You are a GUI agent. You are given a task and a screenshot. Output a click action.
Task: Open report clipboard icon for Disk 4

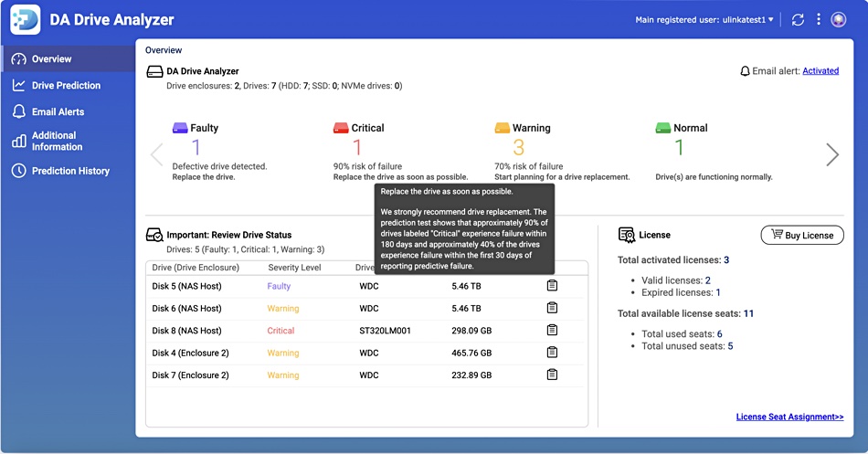point(552,352)
